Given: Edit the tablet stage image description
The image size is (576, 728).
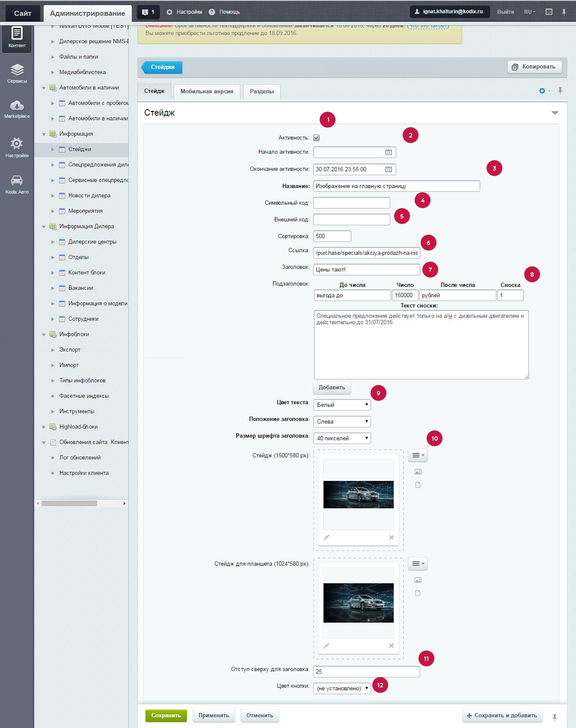Looking at the screenshot, I should [x=327, y=646].
